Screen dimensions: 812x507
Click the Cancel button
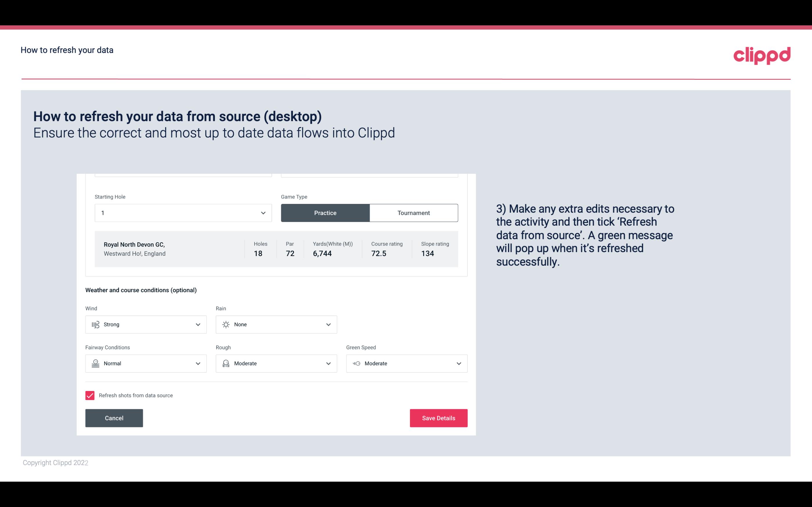(114, 418)
